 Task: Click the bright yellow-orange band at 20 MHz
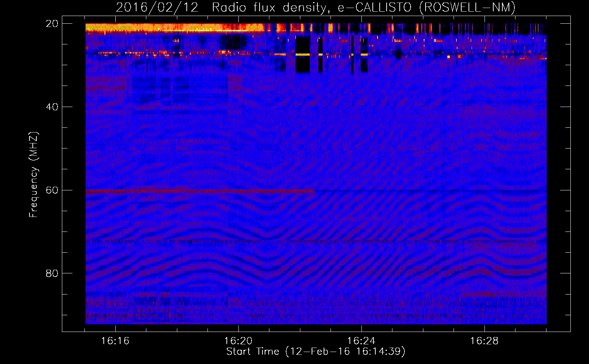click(175, 28)
